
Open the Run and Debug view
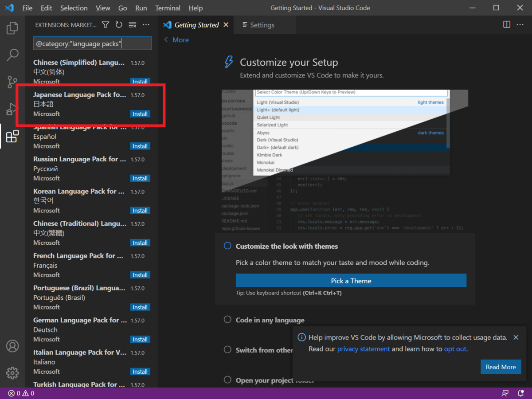click(x=12, y=109)
